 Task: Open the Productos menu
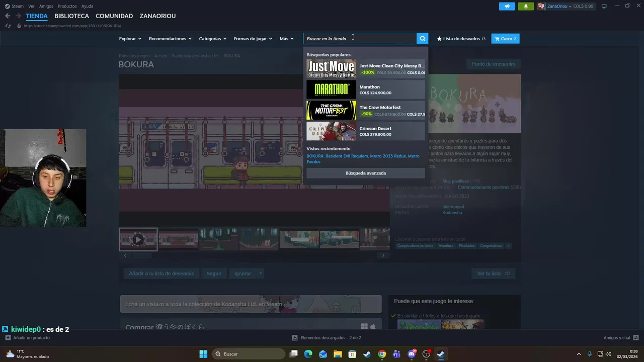pos(67,6)
